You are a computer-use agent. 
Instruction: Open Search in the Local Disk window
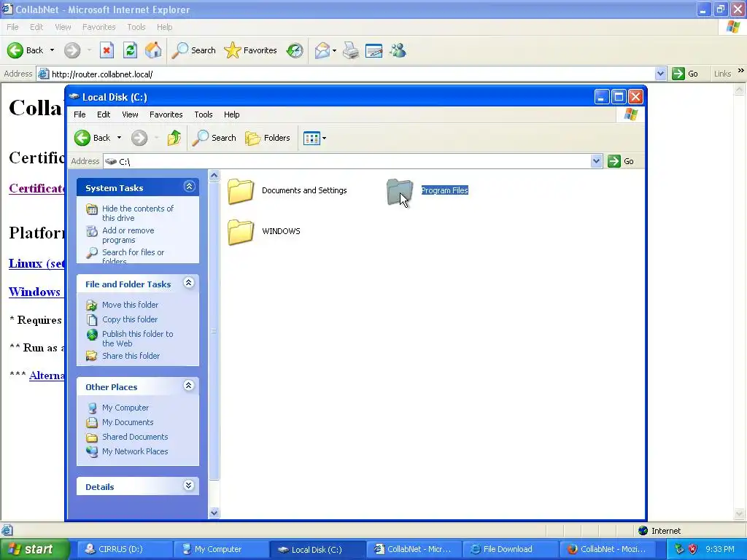click(214, 138)
